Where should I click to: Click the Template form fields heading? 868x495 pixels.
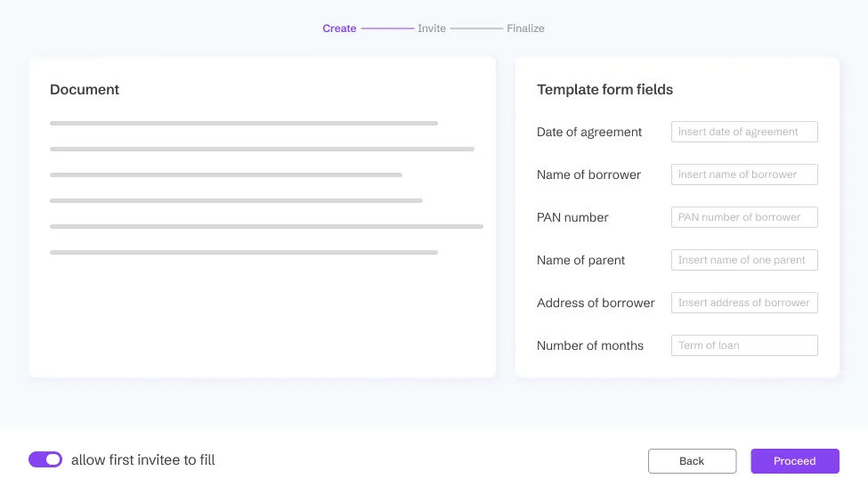pos(604,90)
